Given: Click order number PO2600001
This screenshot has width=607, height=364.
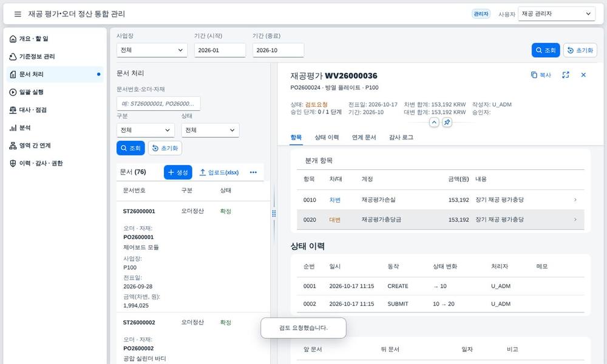Looking at the screenshot, I should pos(138,237).
